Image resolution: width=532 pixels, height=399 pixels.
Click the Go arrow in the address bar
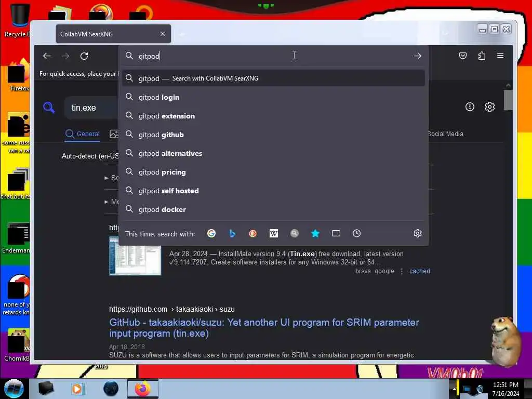417,56
